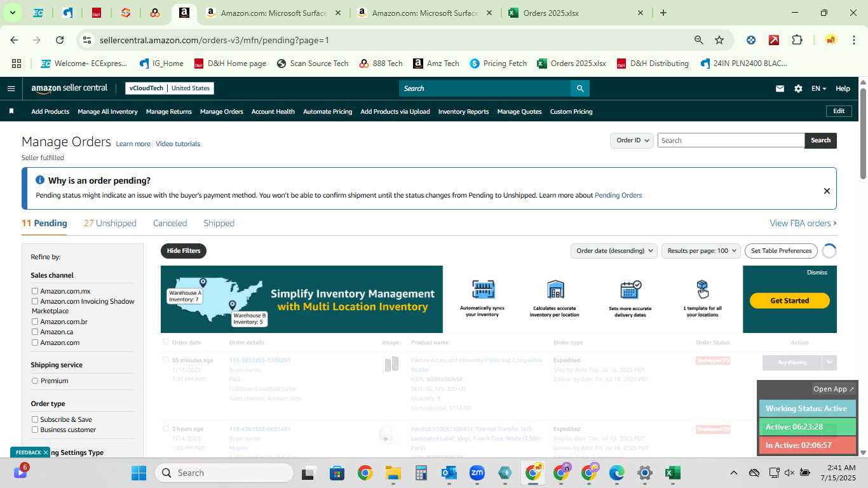Open Microsoft Store from the taskbar

(337, 473)
